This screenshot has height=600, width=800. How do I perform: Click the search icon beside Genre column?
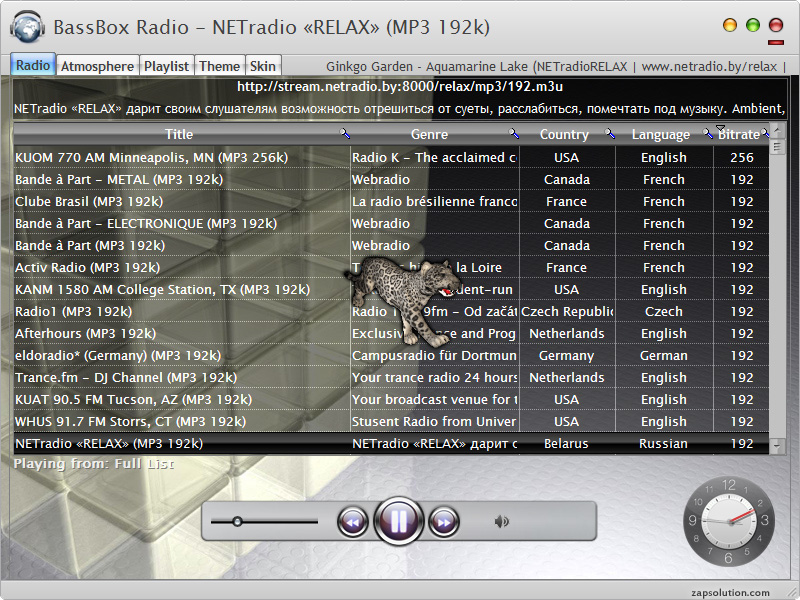point(514,134)
